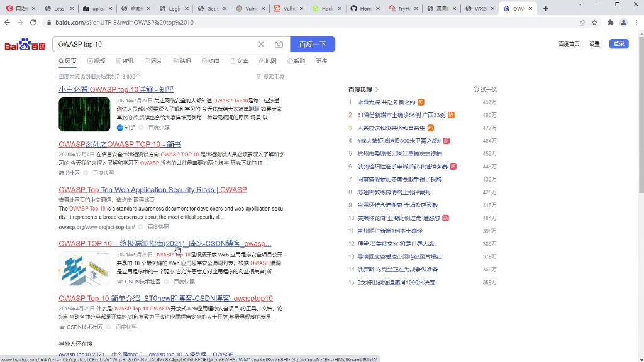Open the share page icon in address bar
Screen dimensions: 644x362
(582, 23)
